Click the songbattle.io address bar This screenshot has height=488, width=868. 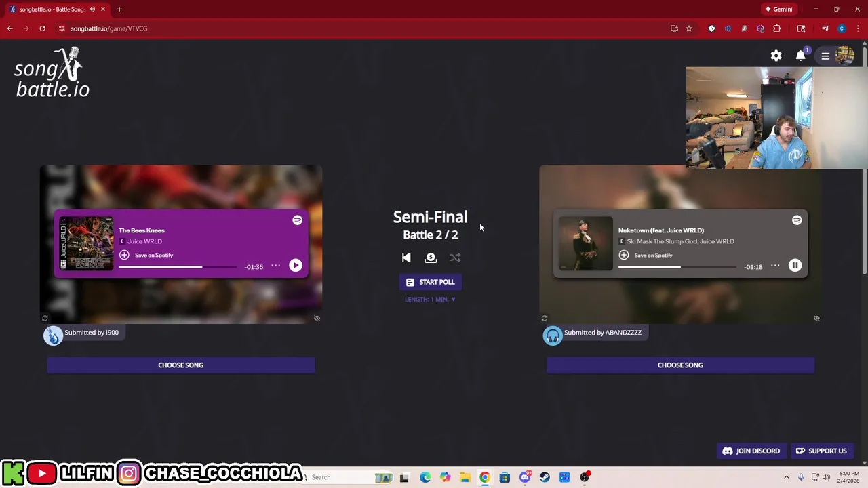[x=366, y=28]
